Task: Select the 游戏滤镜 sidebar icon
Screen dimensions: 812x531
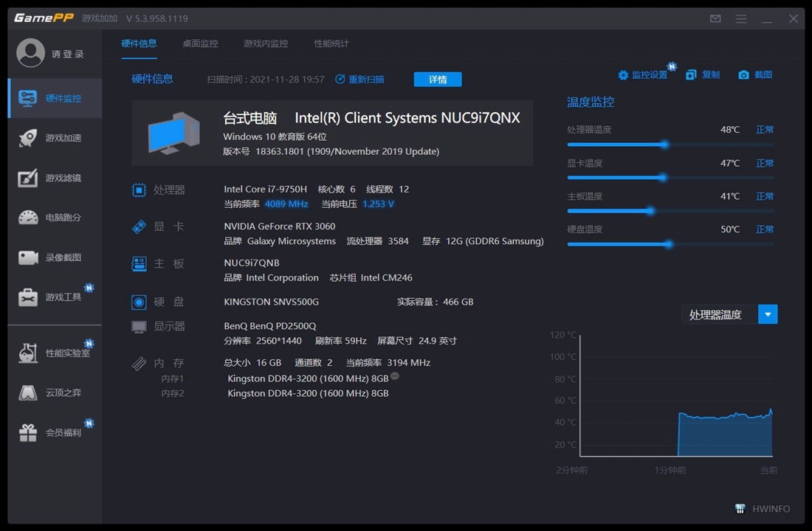Action: [x=52, y=178]
